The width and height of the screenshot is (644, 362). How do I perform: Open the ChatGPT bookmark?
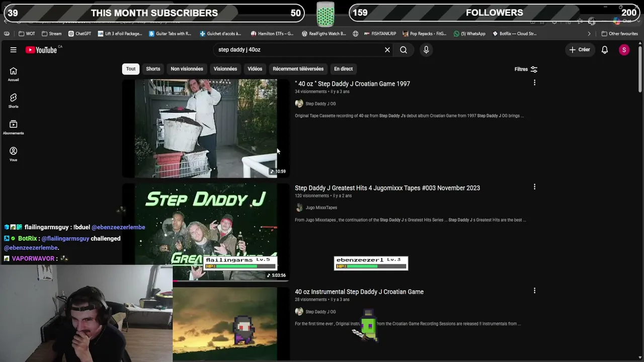click(79, 34)
